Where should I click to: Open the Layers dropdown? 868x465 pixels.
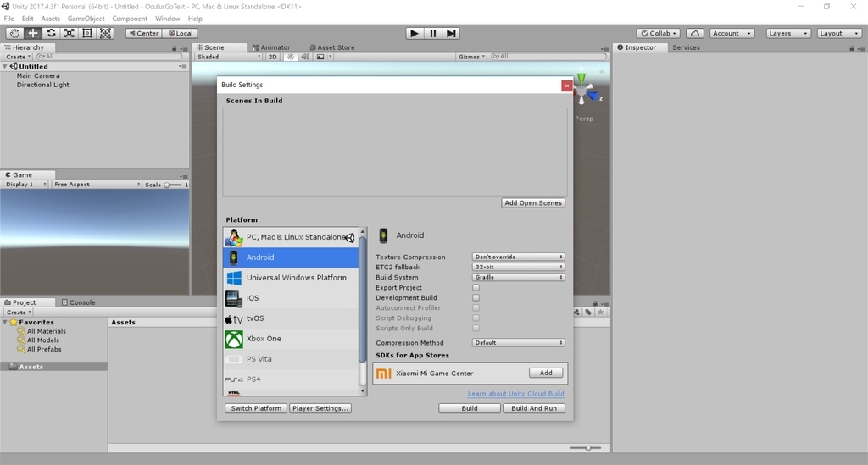click(x=788, y=33)
